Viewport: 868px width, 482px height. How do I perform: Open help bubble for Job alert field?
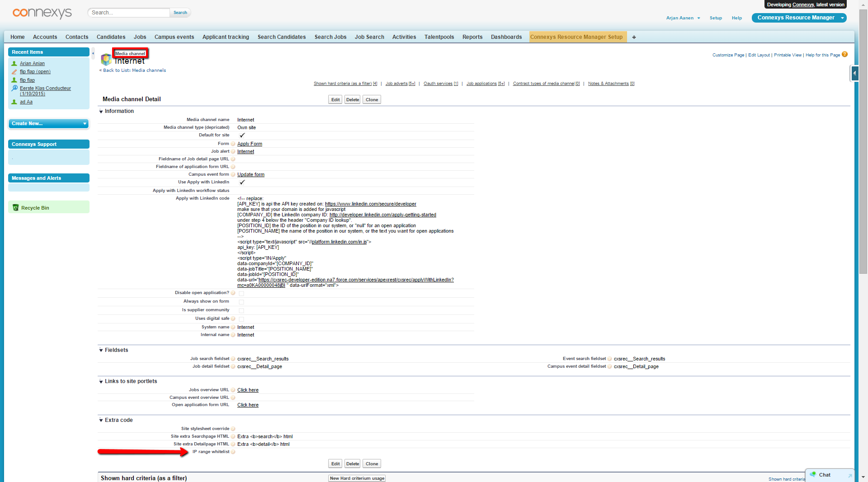pos(233,152)
